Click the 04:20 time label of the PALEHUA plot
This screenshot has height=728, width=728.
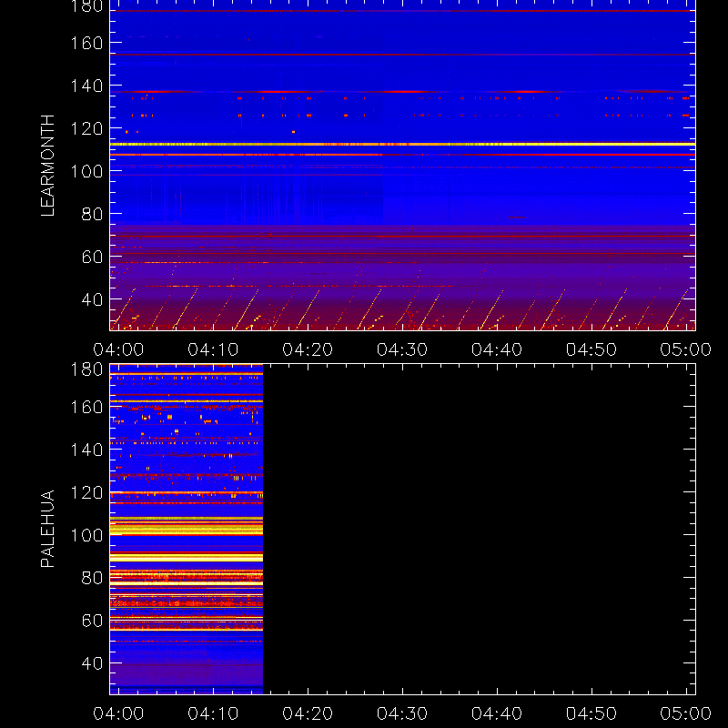click(308, 713)
